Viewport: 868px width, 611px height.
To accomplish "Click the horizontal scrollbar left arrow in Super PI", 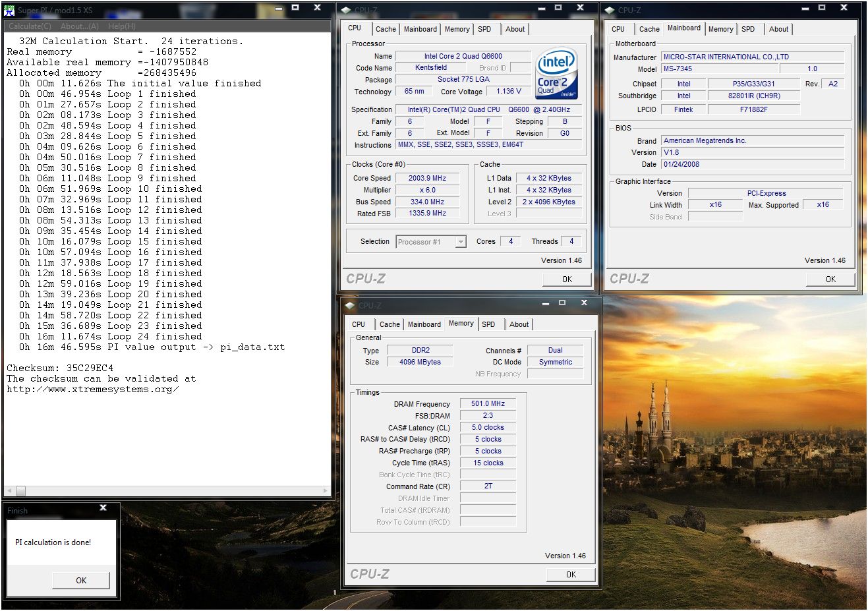I will click(9, 491).
